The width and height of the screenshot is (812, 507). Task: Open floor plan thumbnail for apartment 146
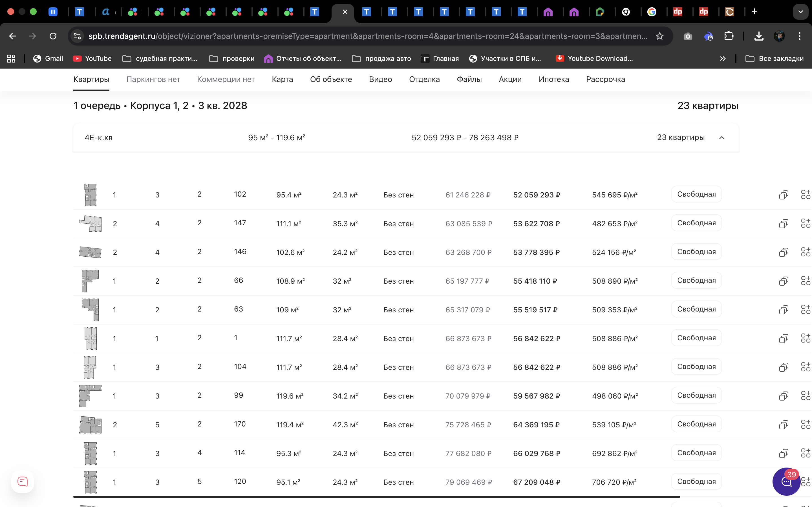point(90,252)
